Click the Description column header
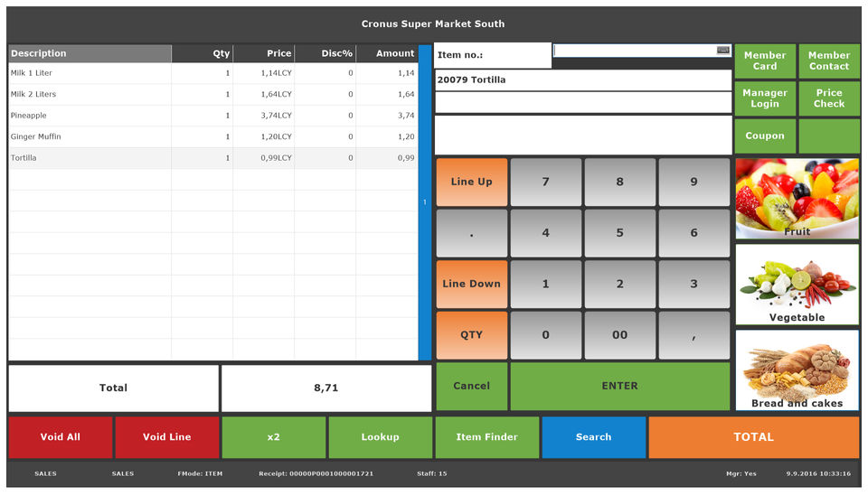 90,53
